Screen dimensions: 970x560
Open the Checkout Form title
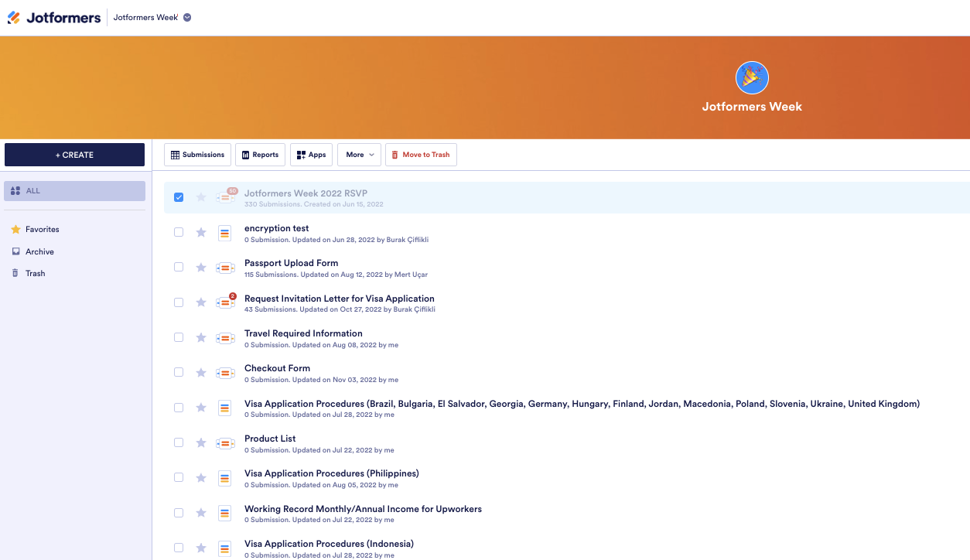[277, 368]
